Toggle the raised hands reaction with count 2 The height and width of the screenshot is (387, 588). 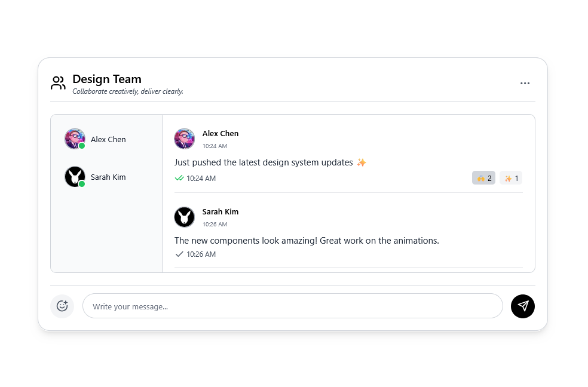pyautogui.click(x=483, y=178)
